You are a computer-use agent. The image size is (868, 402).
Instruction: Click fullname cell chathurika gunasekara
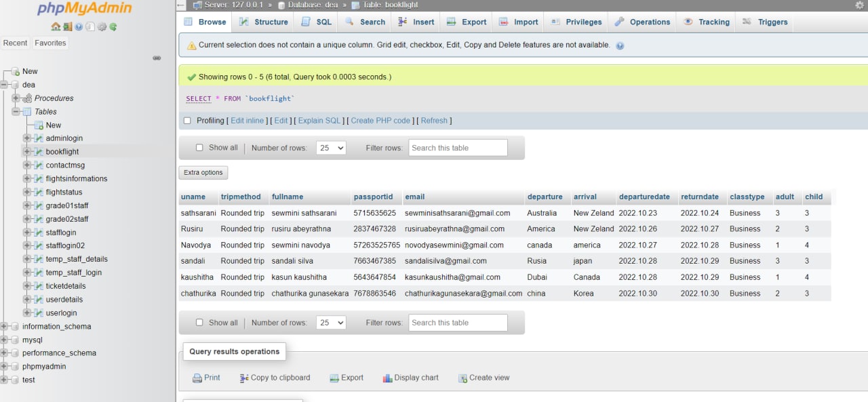click(x=310, y=294)
